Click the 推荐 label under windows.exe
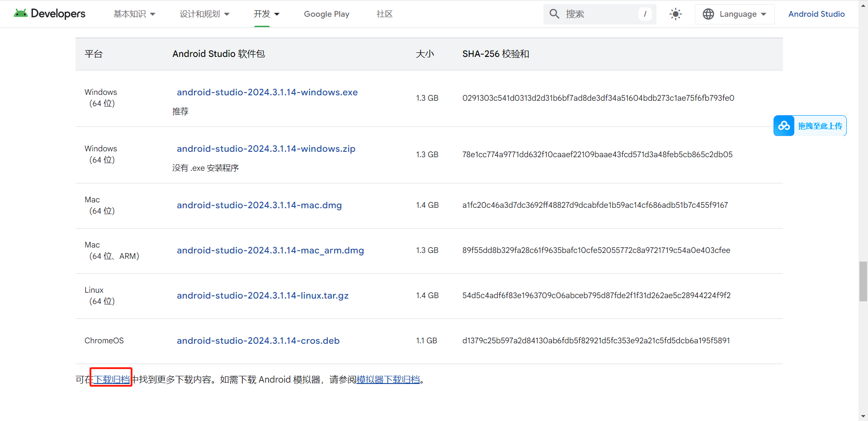 180,112
